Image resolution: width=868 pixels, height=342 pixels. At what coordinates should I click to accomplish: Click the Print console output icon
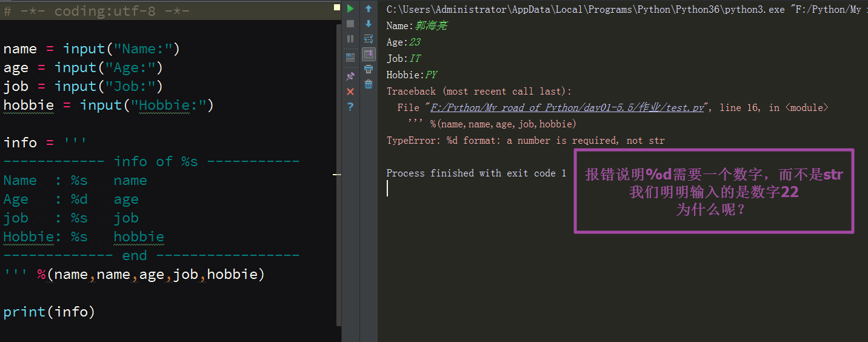click(x=369, y=69)
